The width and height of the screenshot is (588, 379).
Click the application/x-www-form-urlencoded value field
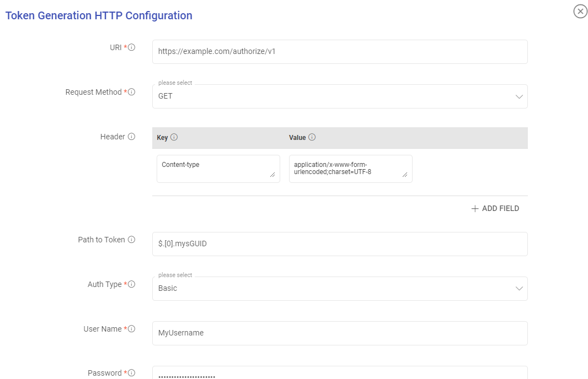[x=351, y=169]
